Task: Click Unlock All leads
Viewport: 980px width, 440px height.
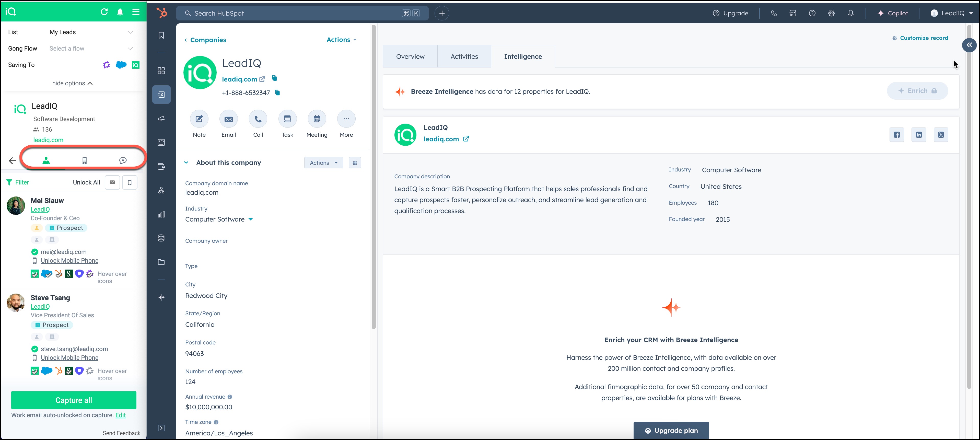Action: (86, 182)
